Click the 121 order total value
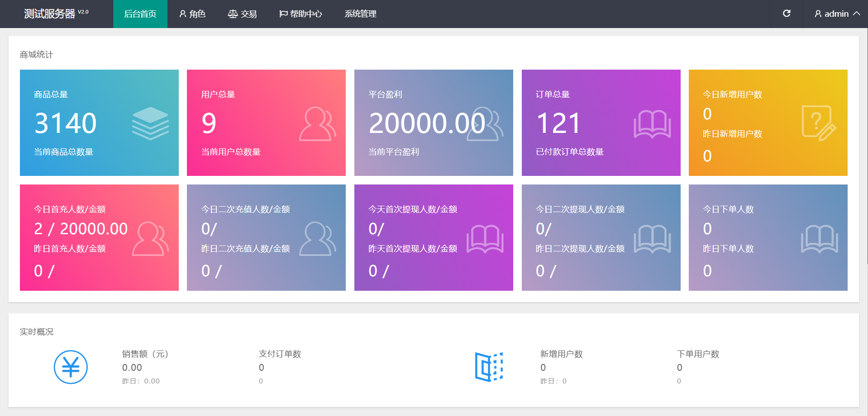The height and width of the screenshot is (416, 868). pos(558,123)
